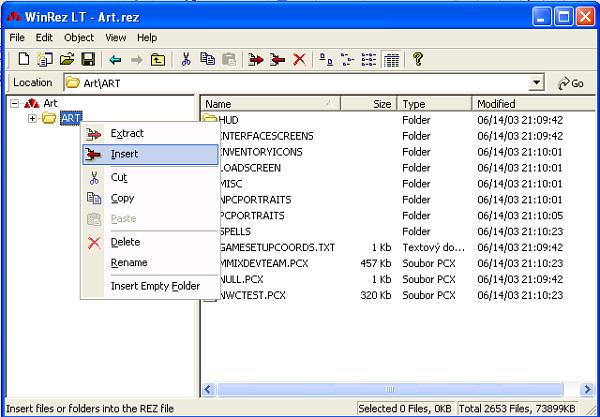Image resolution: width=600 pixels, height=417 pixels.
Task: Select the LOADSCREEN folder row
Action: (x=398, y=168)
